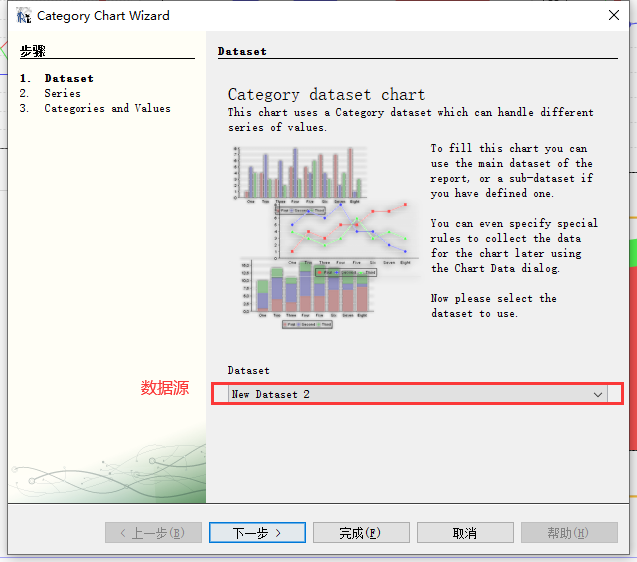Viewport: 637px width, 562px height.
Task: Click the 'This chart uses a Category dataset' description
Action: [410, 120]
